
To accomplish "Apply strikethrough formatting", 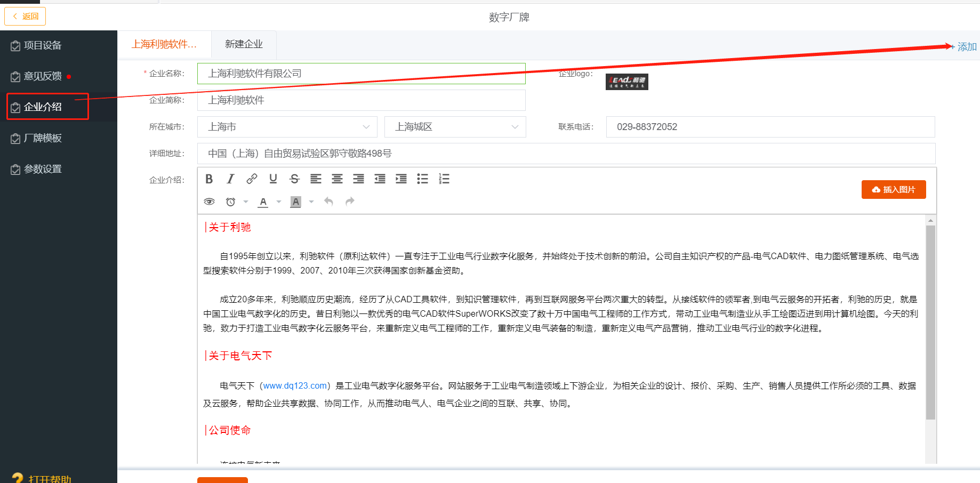I will click(294, 179).
